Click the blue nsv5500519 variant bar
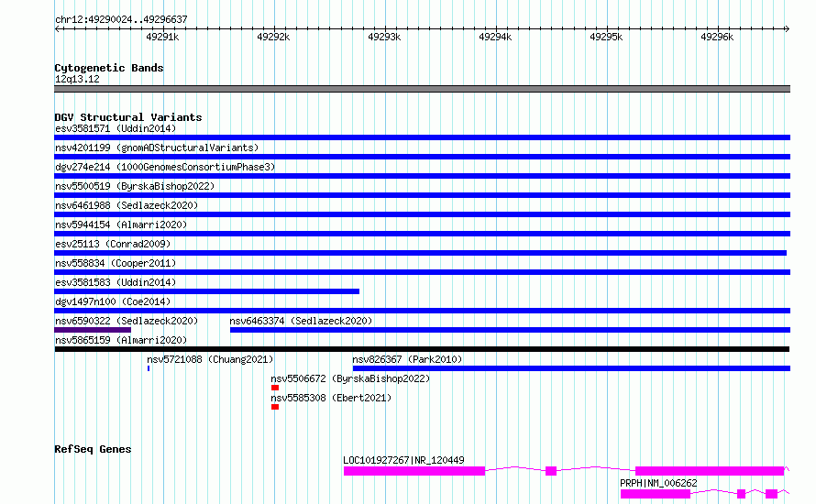The image size is (816, 504). coord(422,195)
